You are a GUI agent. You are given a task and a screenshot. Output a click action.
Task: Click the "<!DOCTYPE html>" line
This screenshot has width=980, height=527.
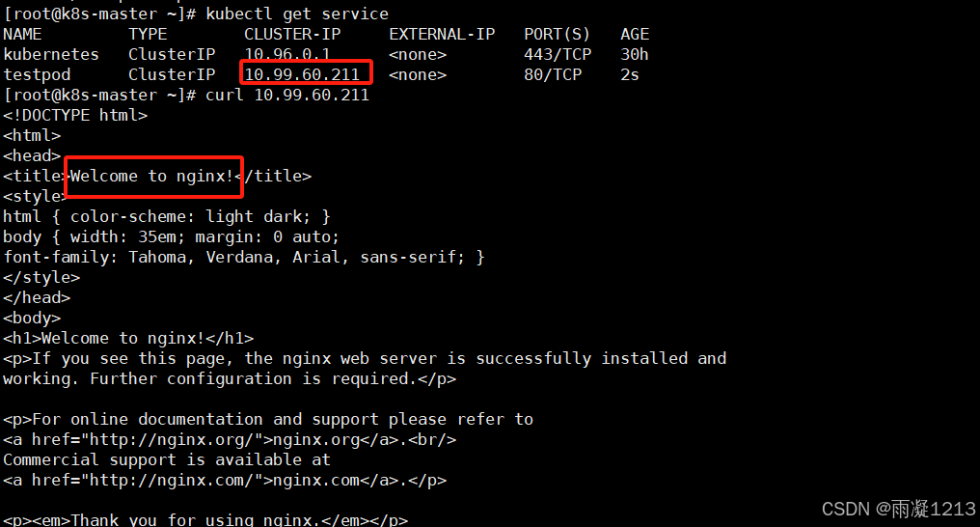point(75,115)
